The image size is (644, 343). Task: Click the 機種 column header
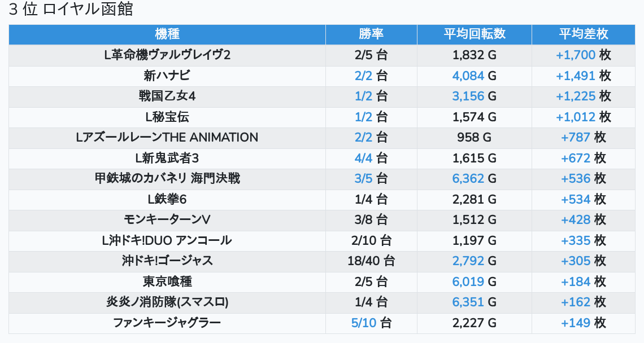(x=167, y=34)
